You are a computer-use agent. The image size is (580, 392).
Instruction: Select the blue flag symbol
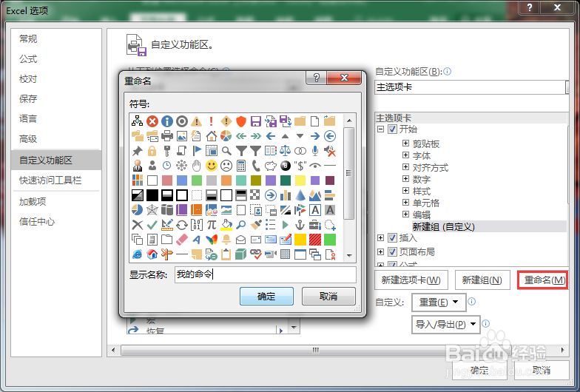point(197,151)
